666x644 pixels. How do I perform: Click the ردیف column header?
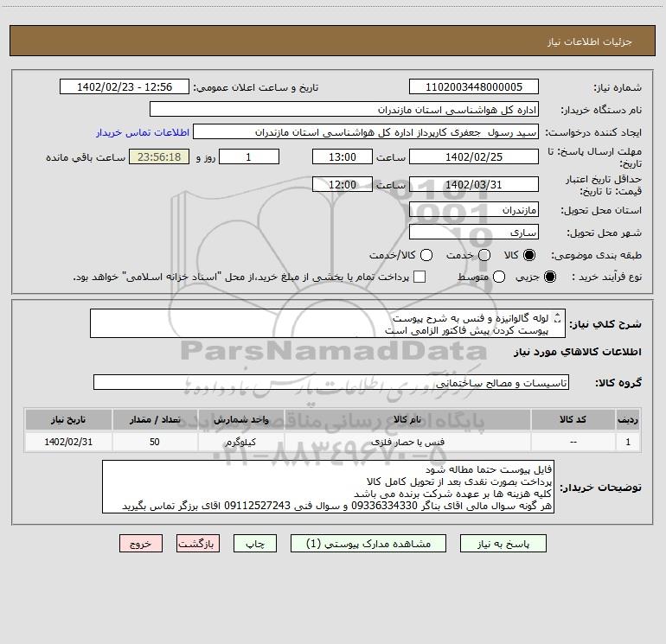[628, 419]
